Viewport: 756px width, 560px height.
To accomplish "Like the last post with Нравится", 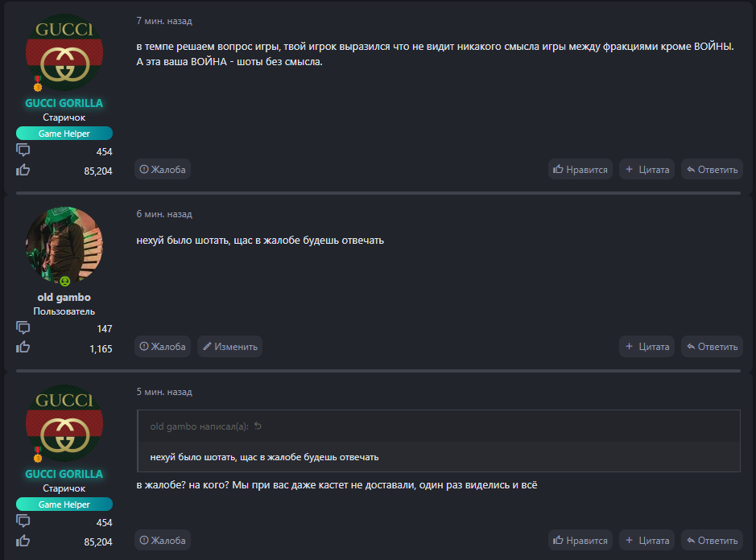I will (580, 540).
